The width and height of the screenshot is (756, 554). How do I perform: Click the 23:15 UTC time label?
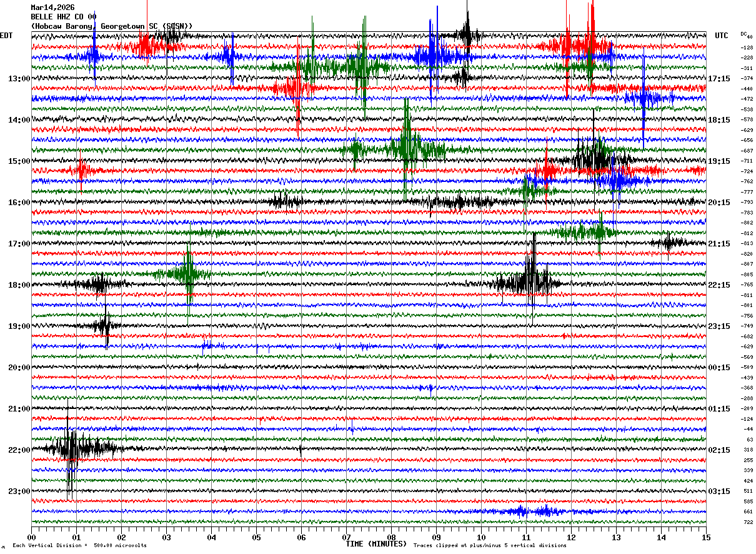coord(719,326)
